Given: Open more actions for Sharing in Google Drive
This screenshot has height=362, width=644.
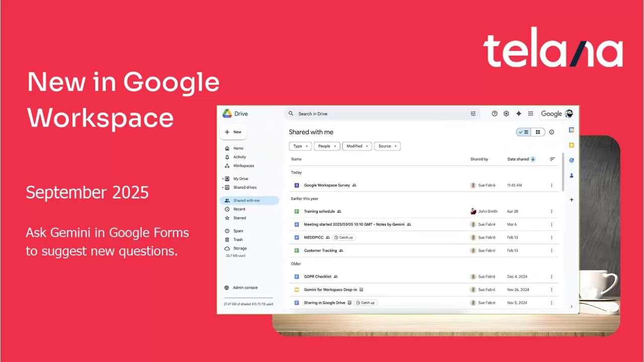Looking at the screenshot, I should (x=551, y=303).
